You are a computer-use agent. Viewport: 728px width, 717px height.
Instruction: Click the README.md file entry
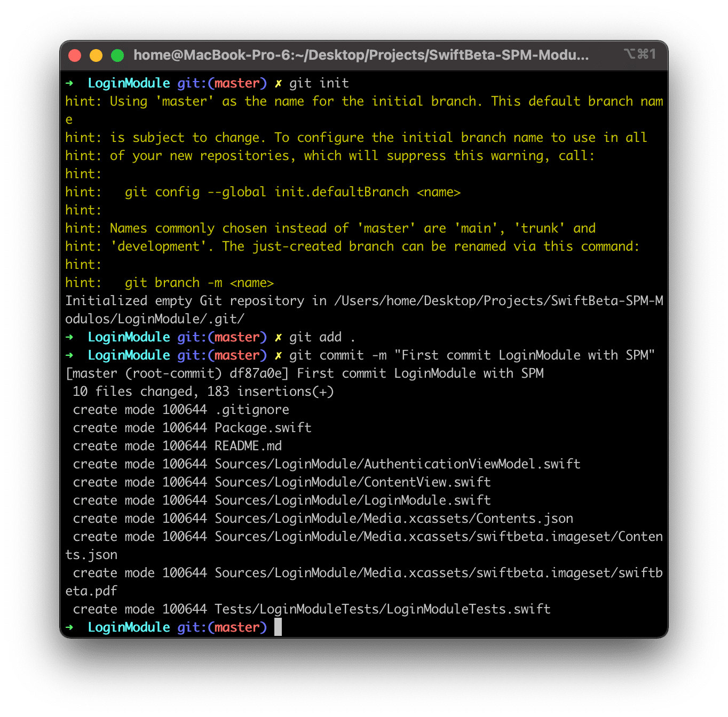click(248, 445)
